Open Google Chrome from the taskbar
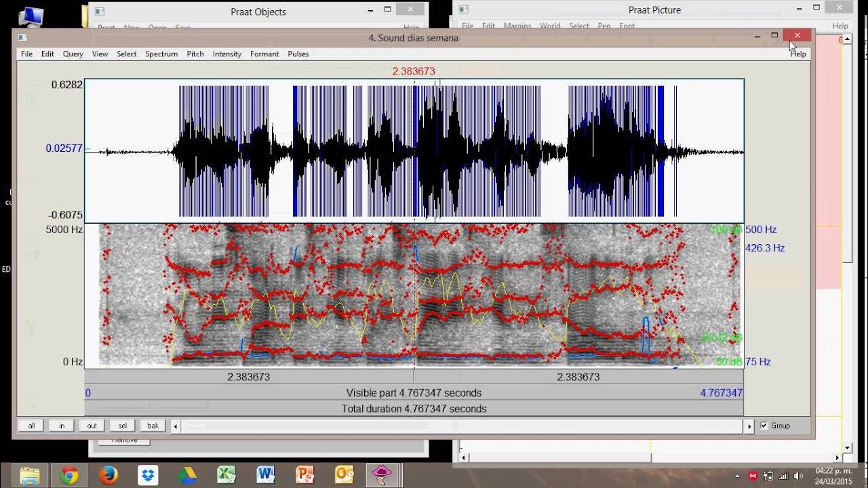 click(69, 475)
